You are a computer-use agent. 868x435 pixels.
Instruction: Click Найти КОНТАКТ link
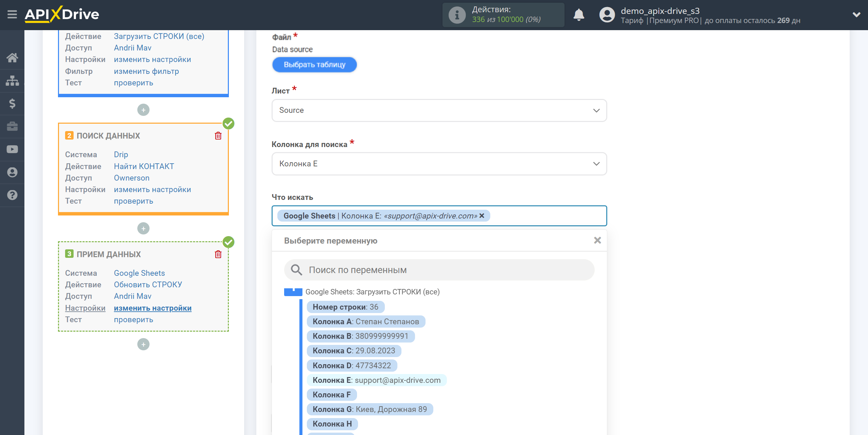pyautogui.click(x=144, y=166)
